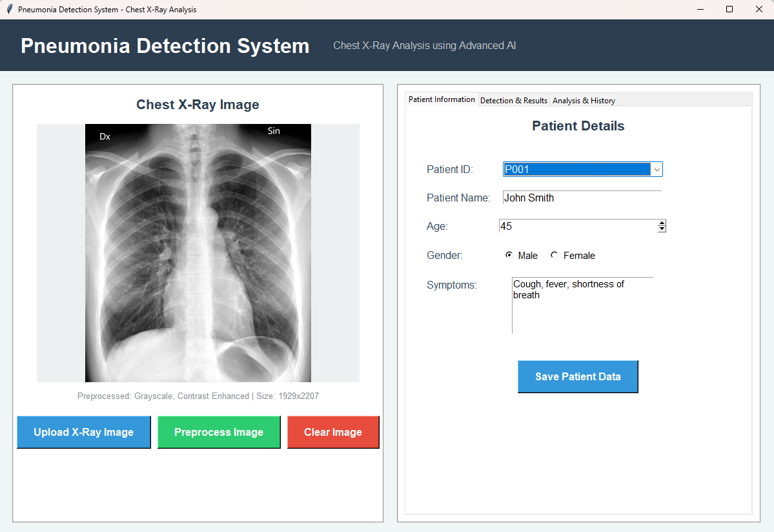
Task: Decrease Age using the down arrow
Action: (662, 229)
